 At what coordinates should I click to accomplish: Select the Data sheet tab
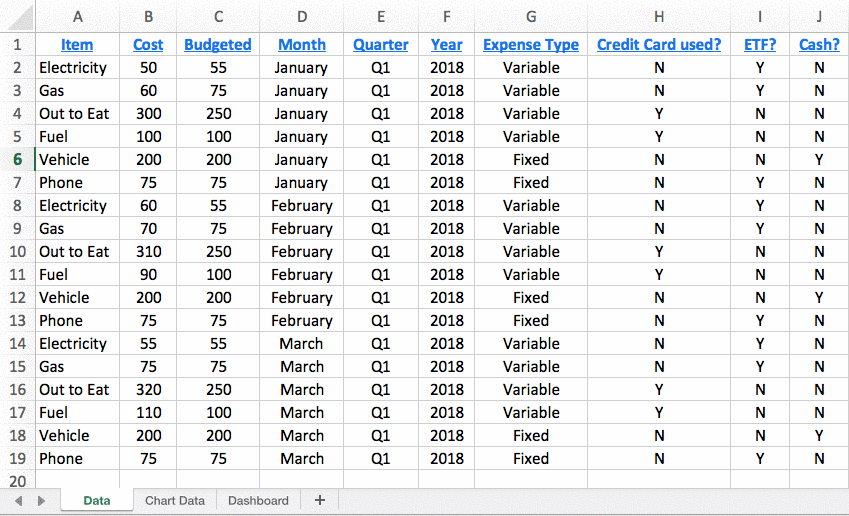click(97, 500)
